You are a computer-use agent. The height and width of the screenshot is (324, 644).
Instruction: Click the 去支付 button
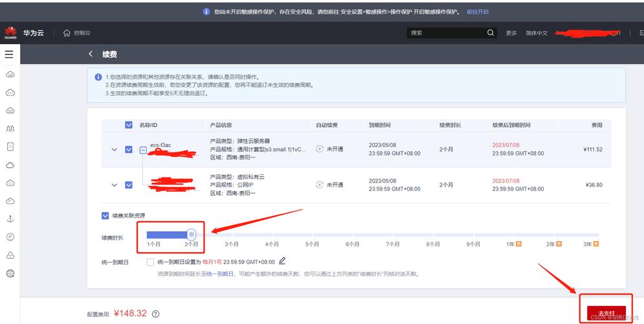click(x=606, y=314)
